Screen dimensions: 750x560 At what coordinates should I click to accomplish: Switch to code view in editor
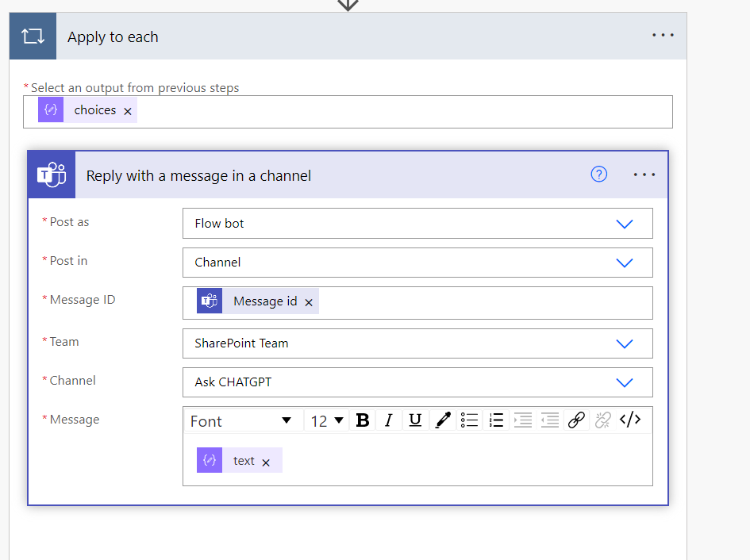(x=630, y=420)
